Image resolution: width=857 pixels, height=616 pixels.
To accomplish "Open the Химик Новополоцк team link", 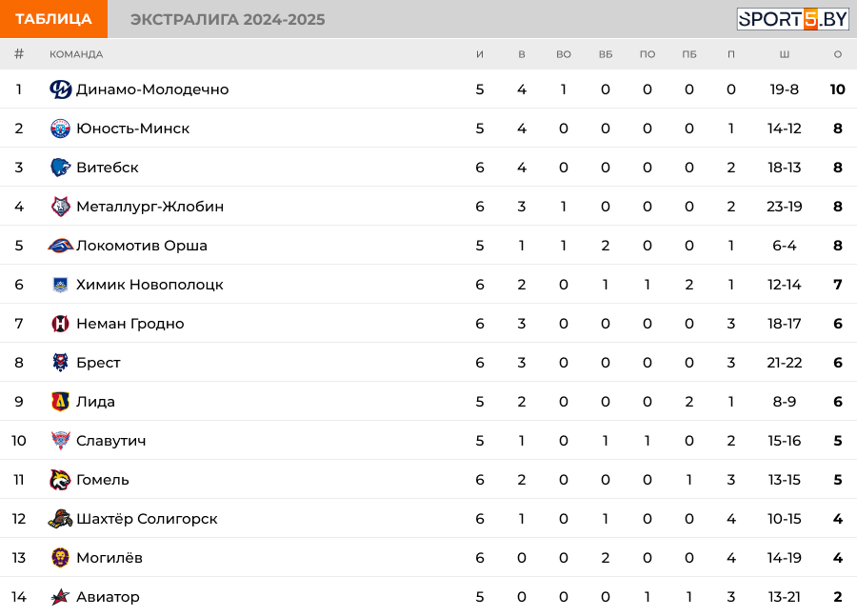I will [x=149, y=285].
